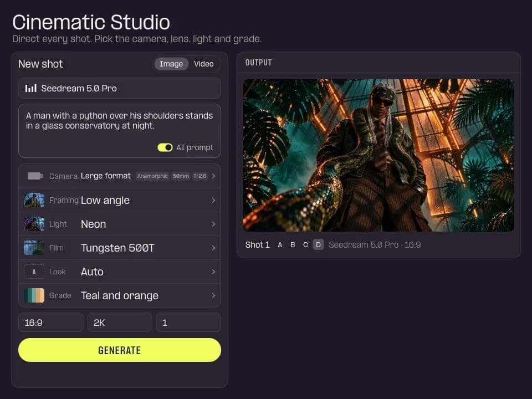532x399 pixels.
Task: Switch to Video mode
Action: [x=203, y=64]
